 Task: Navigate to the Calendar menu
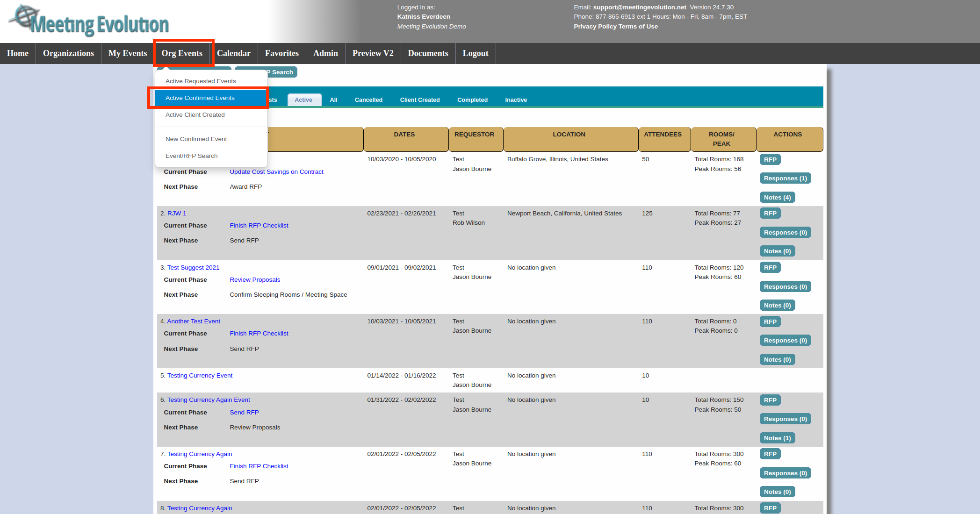234,53
